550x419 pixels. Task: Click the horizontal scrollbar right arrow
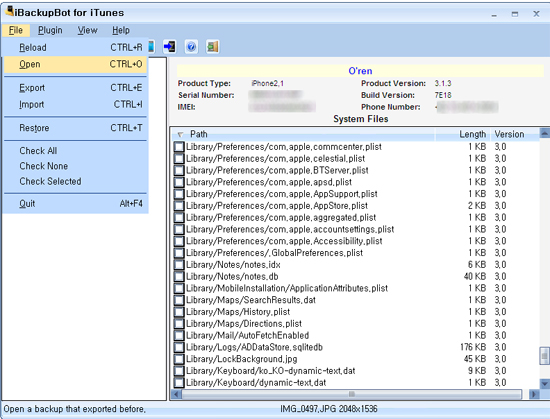point(534,394)
